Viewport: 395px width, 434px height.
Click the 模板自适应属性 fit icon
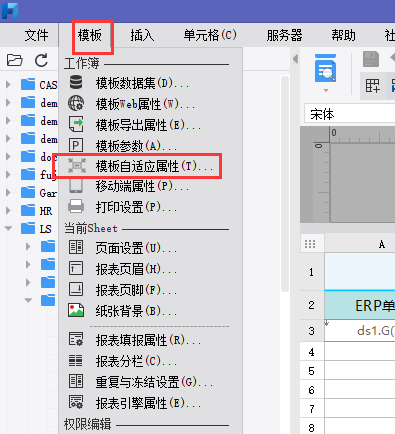pyautogui.click(x=77, y=166)
